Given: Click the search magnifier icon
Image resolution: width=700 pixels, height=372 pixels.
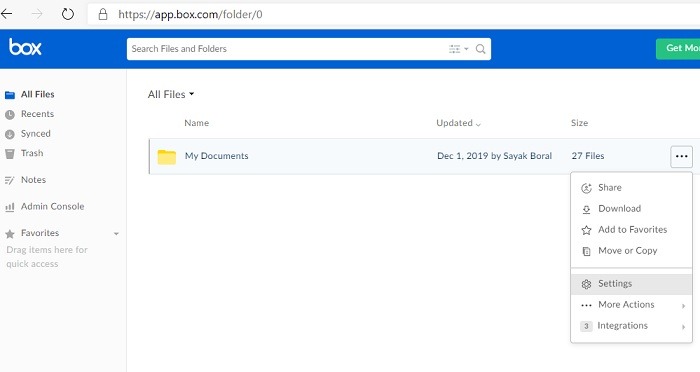Looking at the screenshot, I should coord(480,49).
